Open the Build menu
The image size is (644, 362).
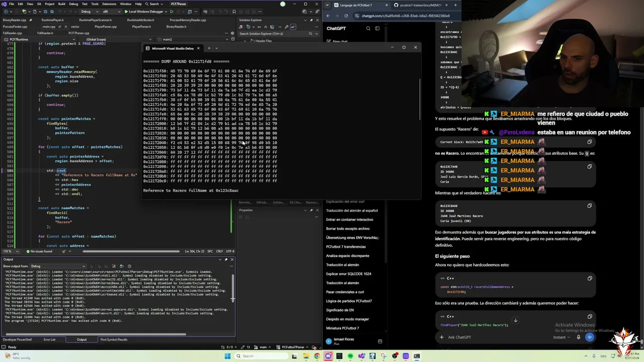coord(61,4)
